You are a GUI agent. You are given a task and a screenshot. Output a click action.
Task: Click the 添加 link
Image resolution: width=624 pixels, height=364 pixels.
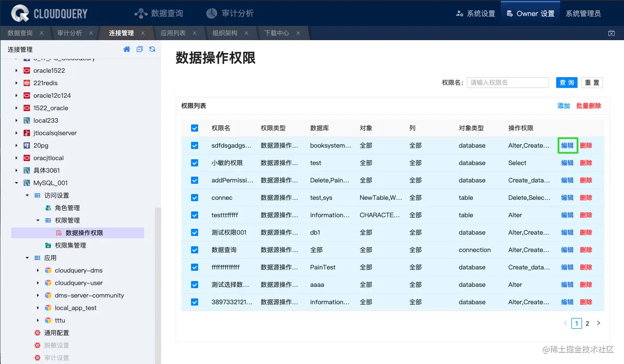click(x=564, y=106)
